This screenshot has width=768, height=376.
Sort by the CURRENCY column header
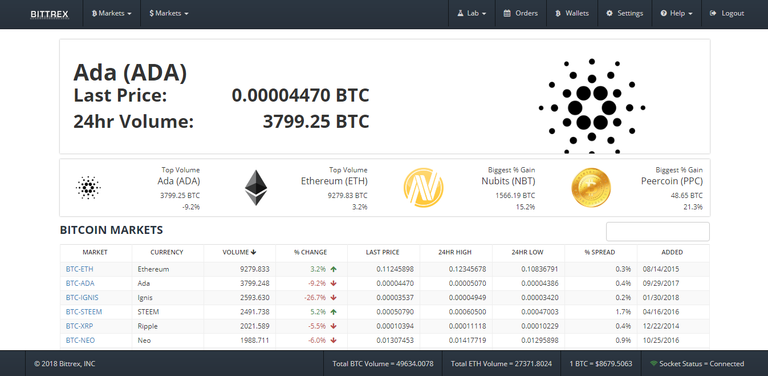coord(167,253)
